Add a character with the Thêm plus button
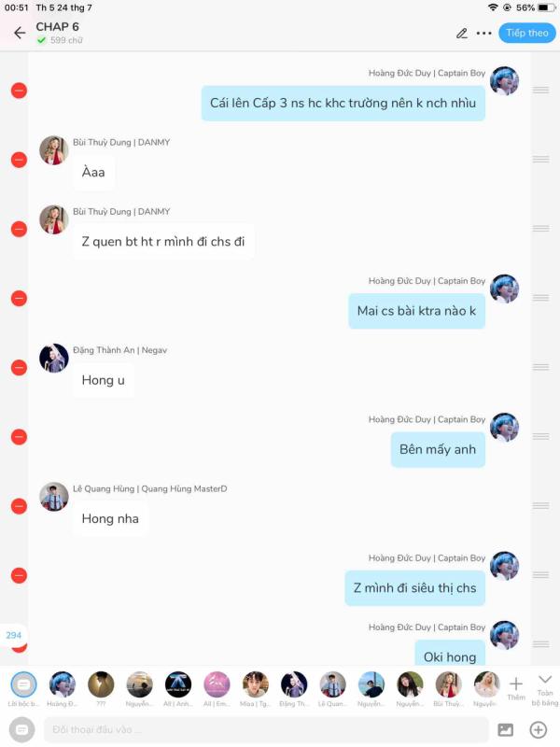 (516, 689)
